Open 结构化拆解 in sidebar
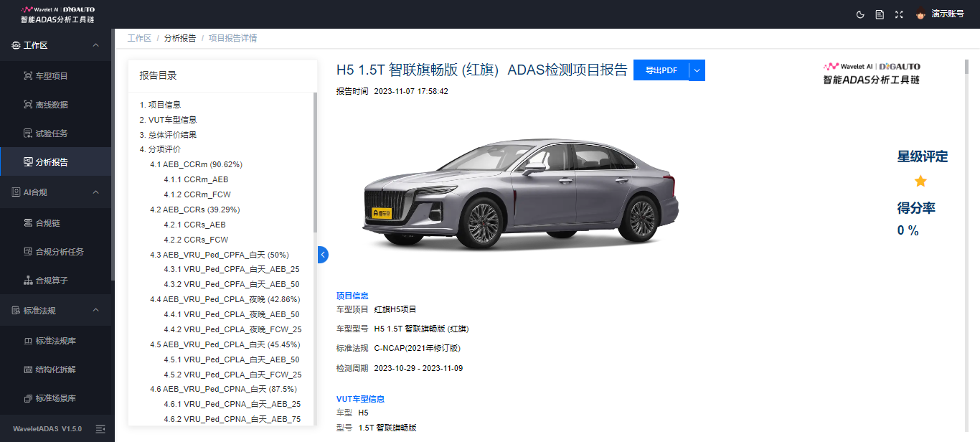This screenshot has width=980, height=442. [x=55, y=369]
